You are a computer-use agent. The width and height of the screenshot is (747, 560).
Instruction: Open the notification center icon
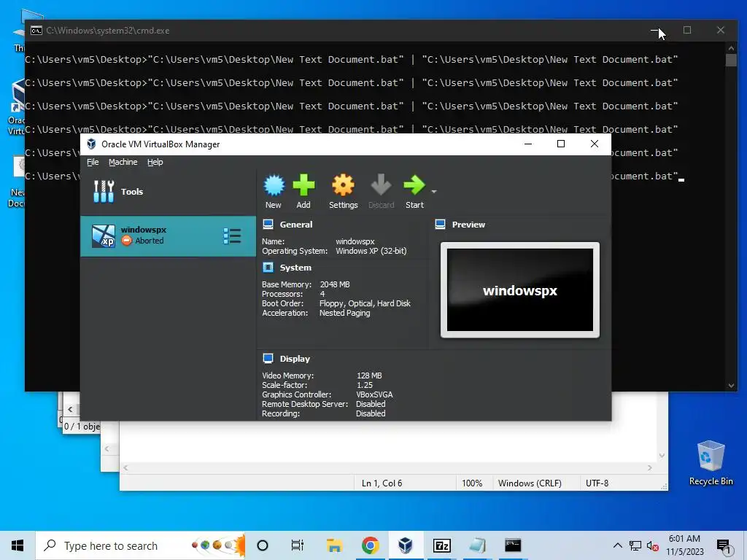724,546
